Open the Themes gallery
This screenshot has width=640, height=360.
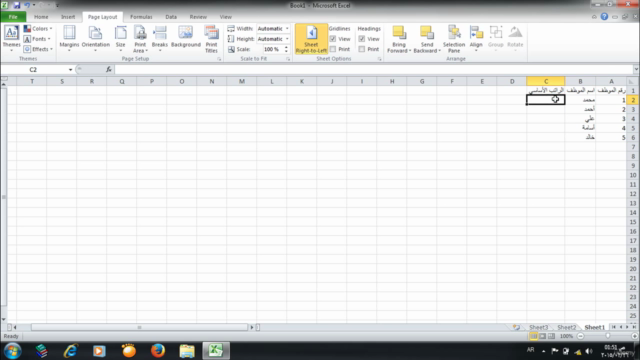pos(11,39)
